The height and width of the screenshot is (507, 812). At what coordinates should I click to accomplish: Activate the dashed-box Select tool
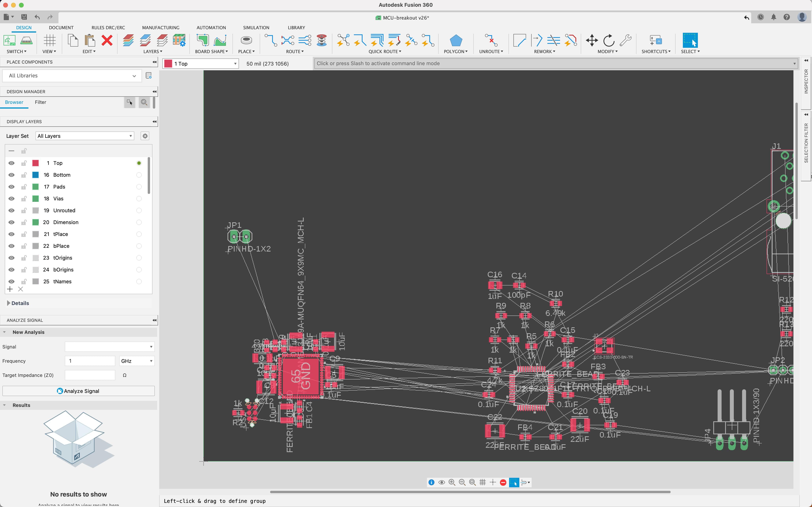690,41
